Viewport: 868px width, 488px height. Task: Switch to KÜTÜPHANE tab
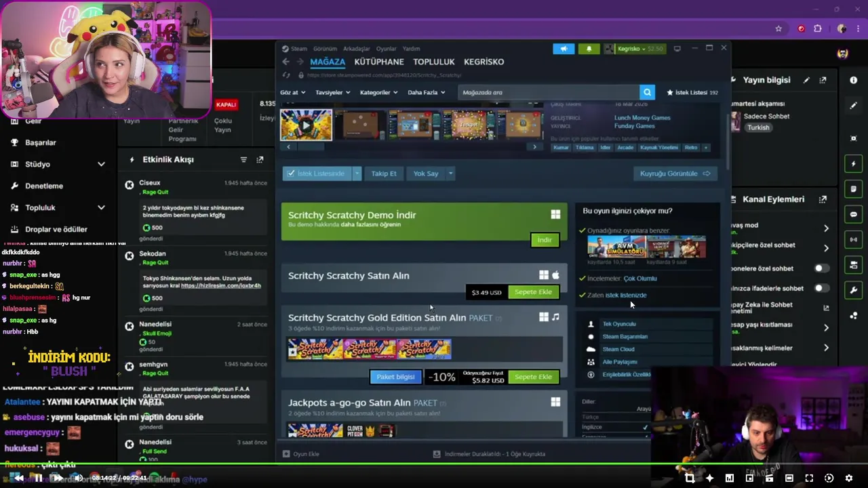coord(379,62)
